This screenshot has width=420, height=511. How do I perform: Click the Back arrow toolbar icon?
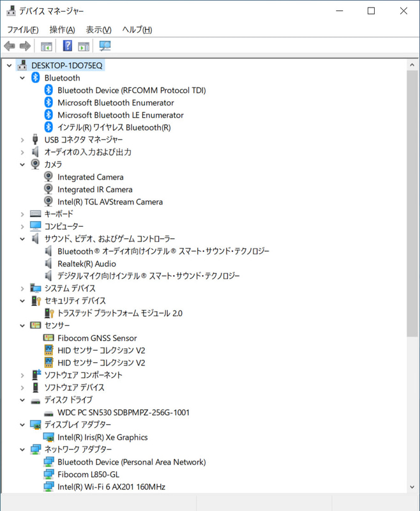[10, 46]
